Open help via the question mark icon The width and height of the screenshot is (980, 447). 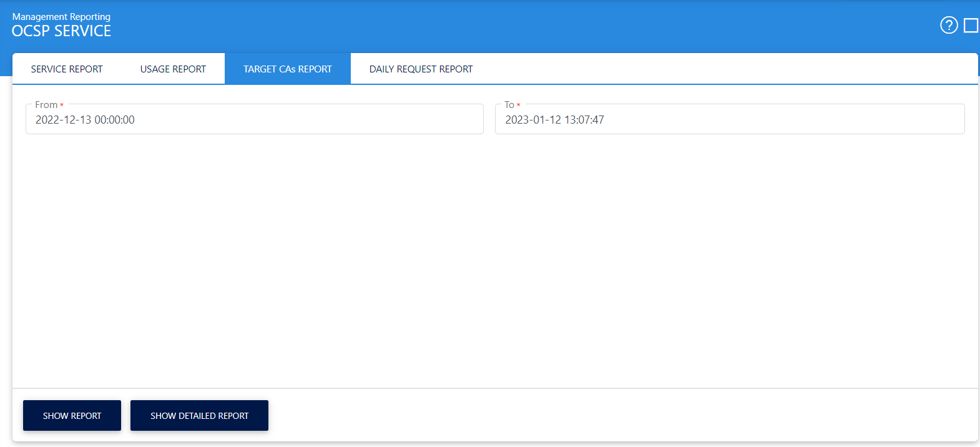[x=948, y=25]
